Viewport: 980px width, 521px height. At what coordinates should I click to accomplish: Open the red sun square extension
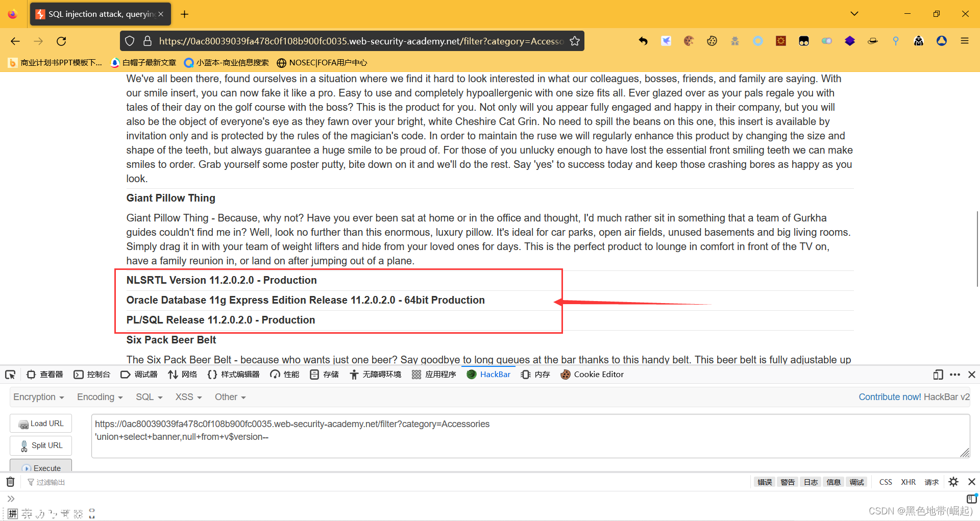781,41
